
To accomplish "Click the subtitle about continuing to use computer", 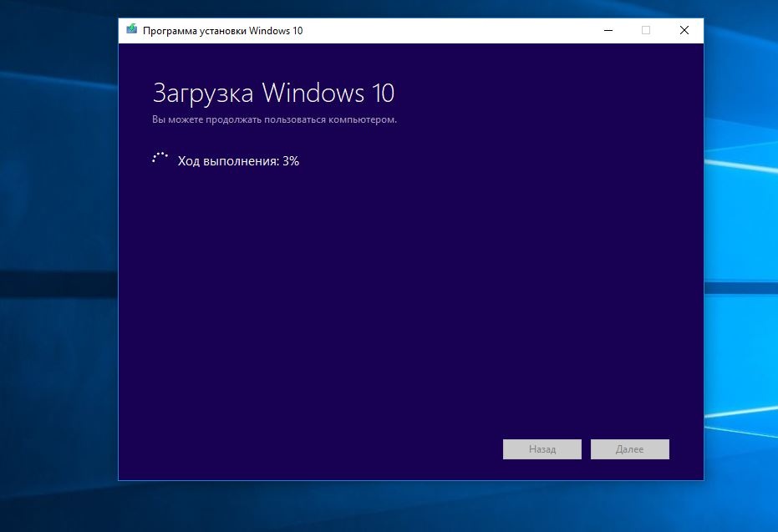I will coord(274,119).
